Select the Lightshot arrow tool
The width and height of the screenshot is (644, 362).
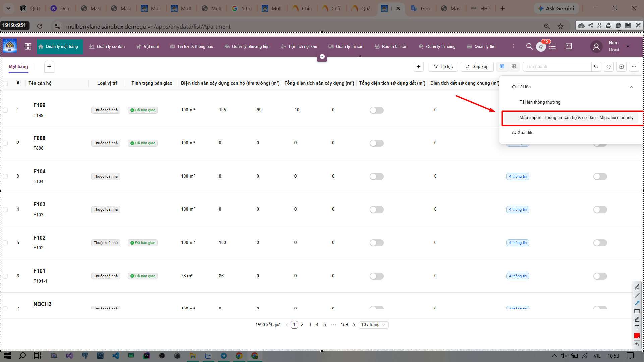pos(637,303)
